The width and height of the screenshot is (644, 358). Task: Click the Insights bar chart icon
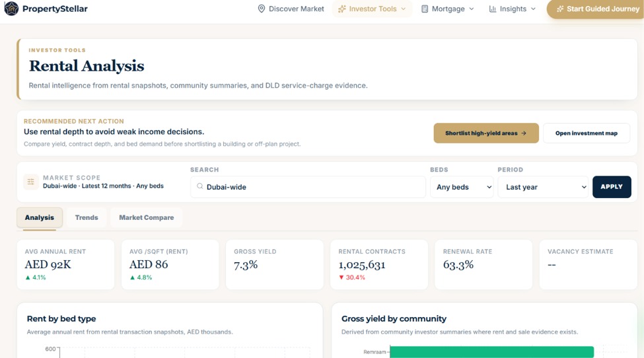pyautogui.click(x=493, y=9)
